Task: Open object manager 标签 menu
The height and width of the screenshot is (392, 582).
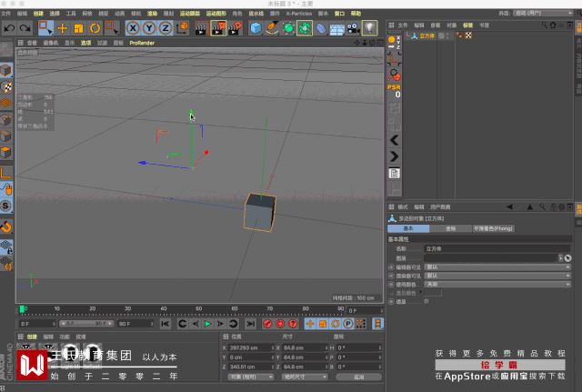Action: click(467, 25)
